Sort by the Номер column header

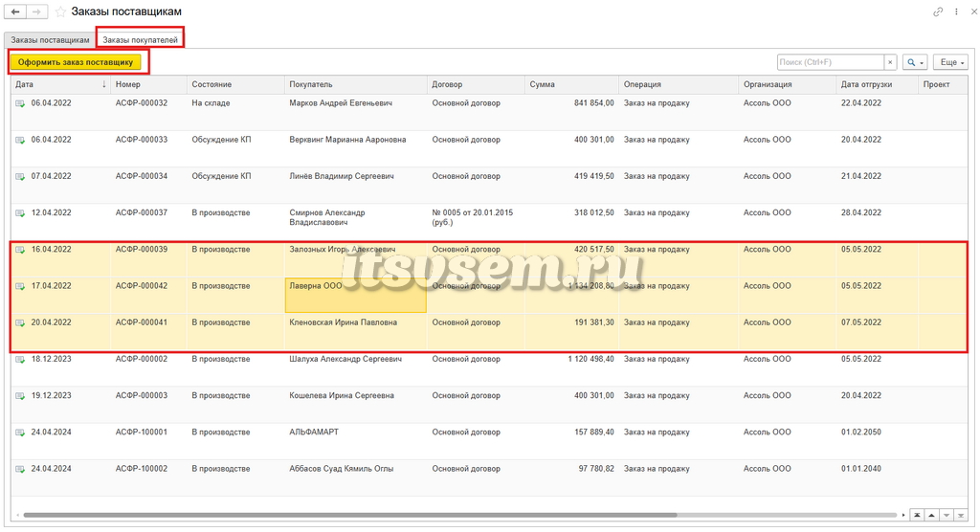pos(148,84)
